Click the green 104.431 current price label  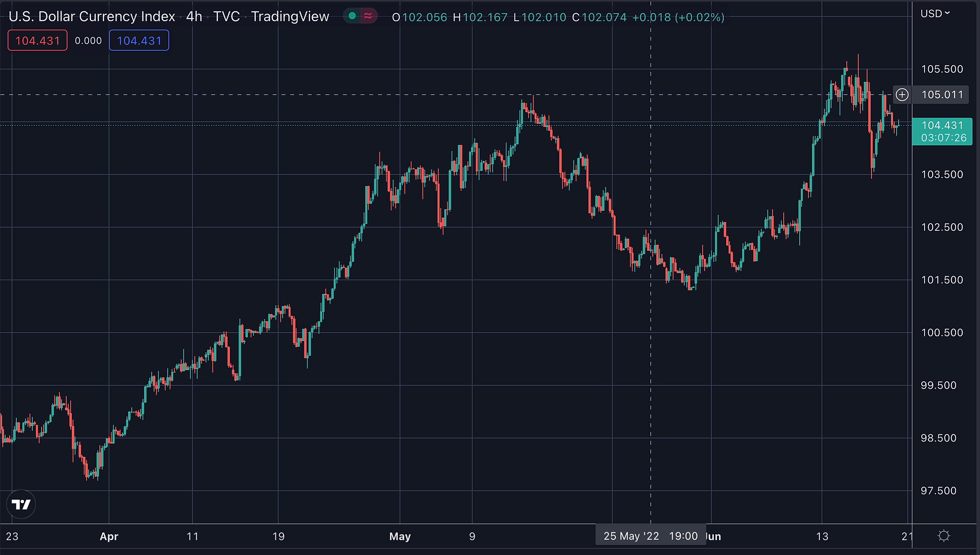[942, 131]
